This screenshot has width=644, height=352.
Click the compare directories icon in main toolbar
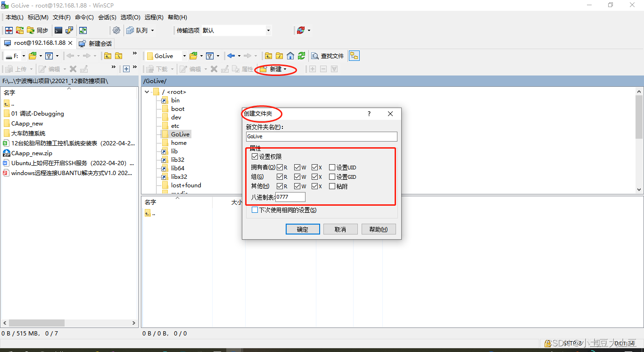8,30
